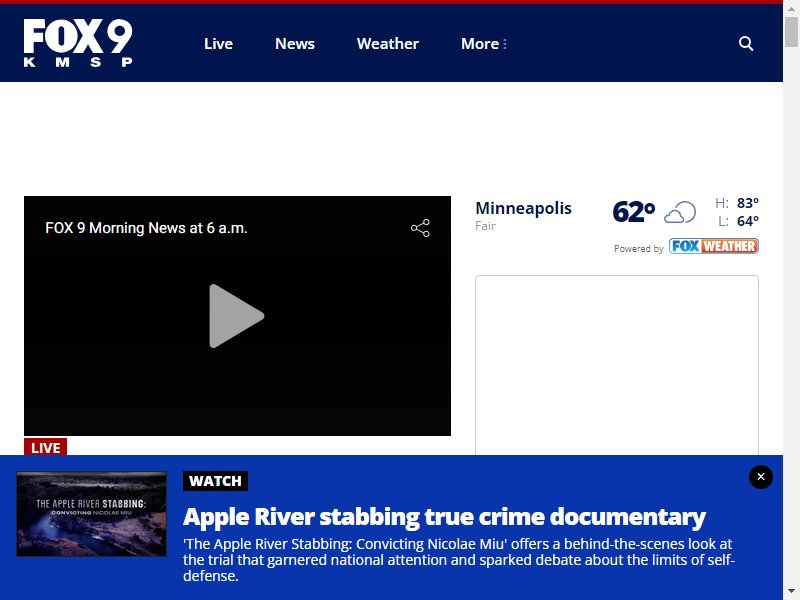Click the cloudy weather condition icon

pyautogui.click(x=680, y=212)
